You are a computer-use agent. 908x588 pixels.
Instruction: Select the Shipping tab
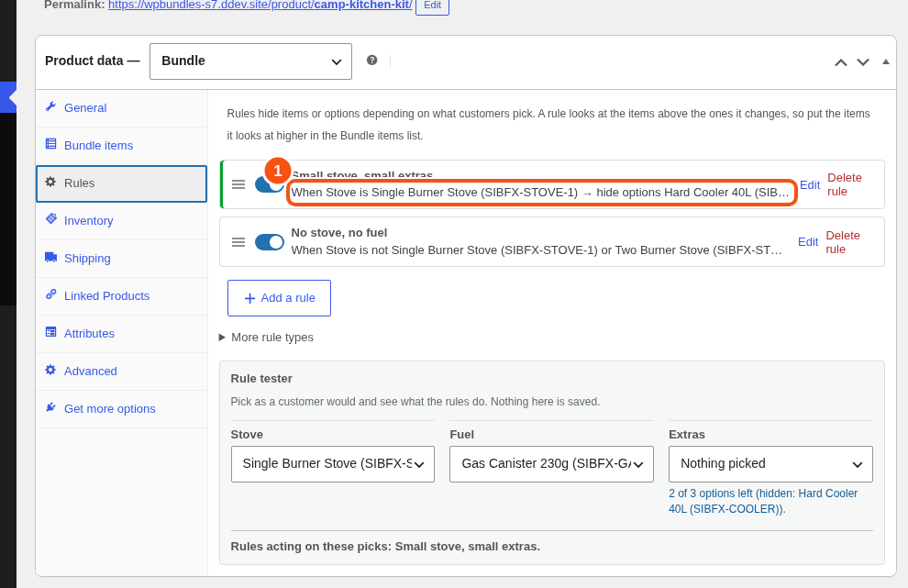122,259
